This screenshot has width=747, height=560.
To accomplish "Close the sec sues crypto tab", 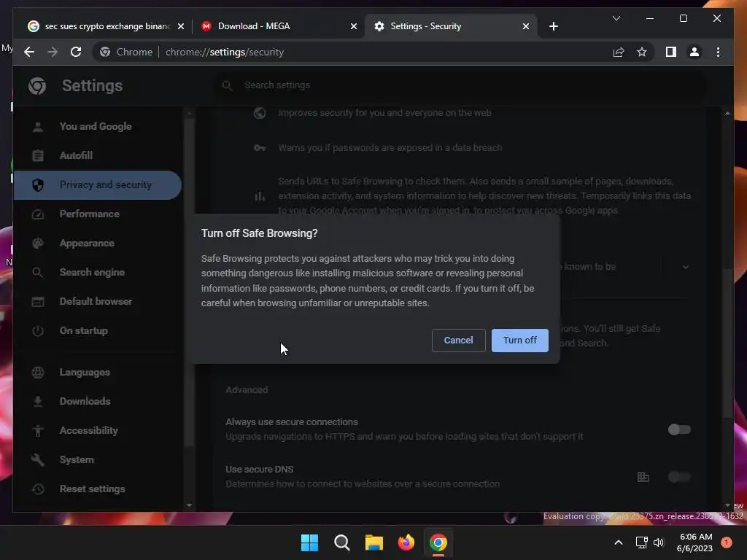I will point(181,26).
